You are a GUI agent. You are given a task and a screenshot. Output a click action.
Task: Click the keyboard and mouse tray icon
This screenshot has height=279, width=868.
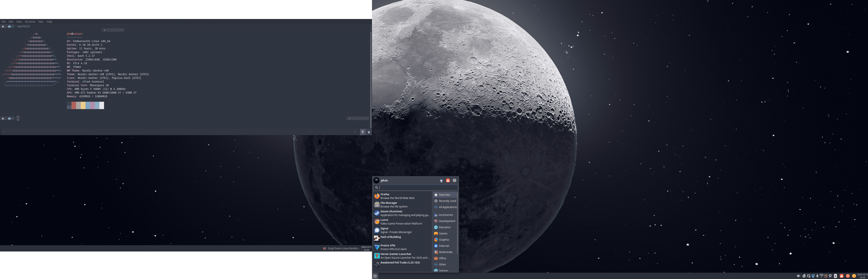pos(821,276)
